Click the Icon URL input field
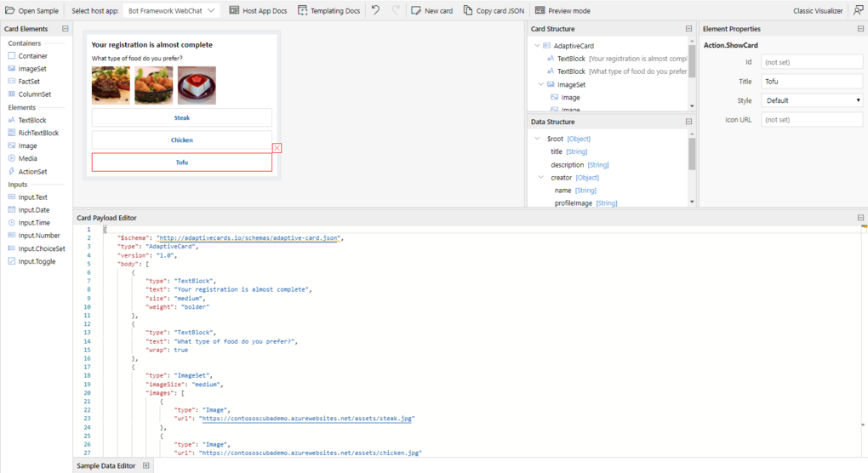Screen dimensions: 868x473 tap(812, 119)
